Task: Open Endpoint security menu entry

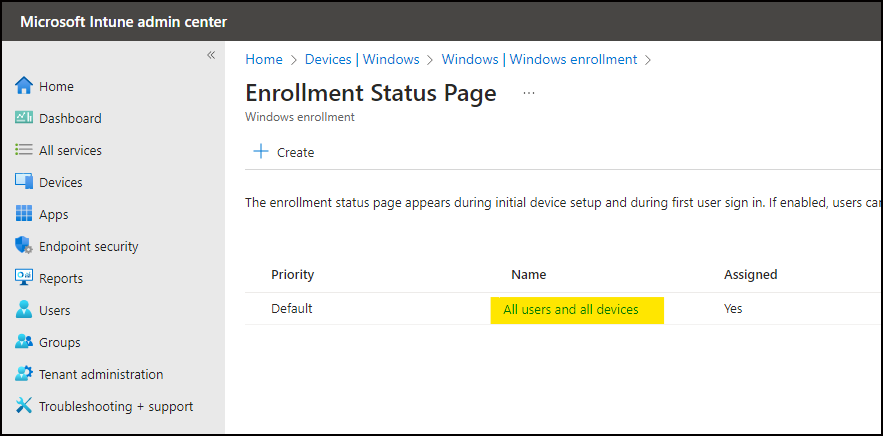Action: tap(88, 246)
